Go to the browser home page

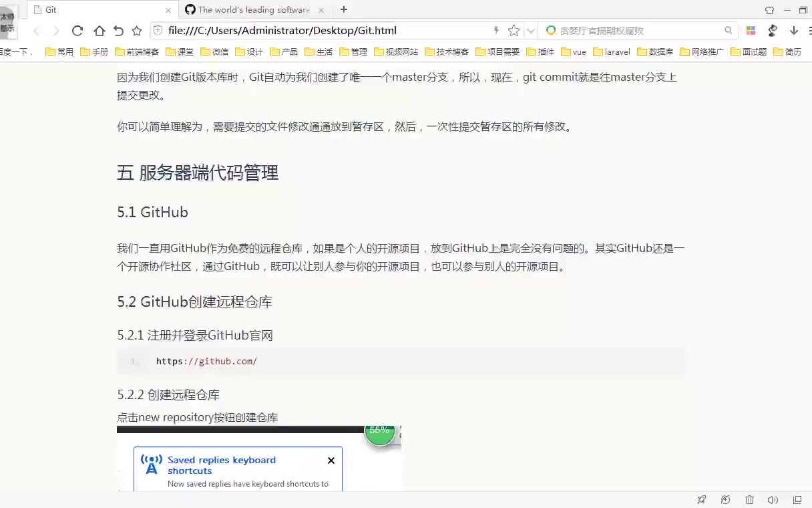click(99, 31)
